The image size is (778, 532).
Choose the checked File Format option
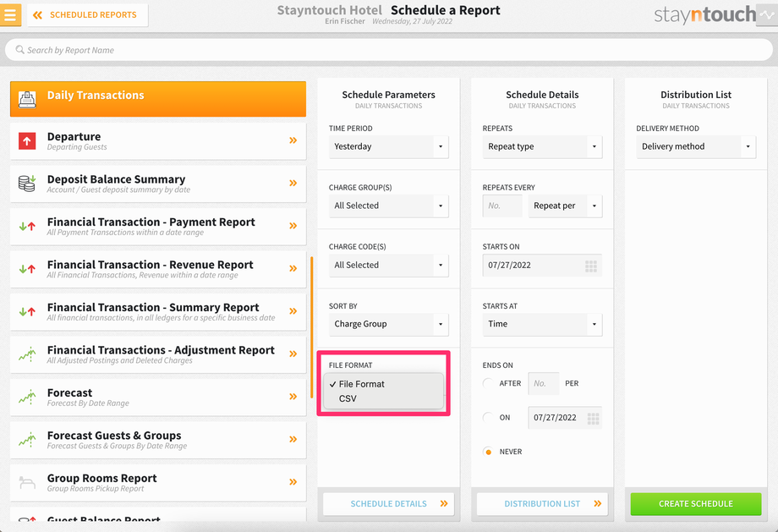click(x=383, y=384)
